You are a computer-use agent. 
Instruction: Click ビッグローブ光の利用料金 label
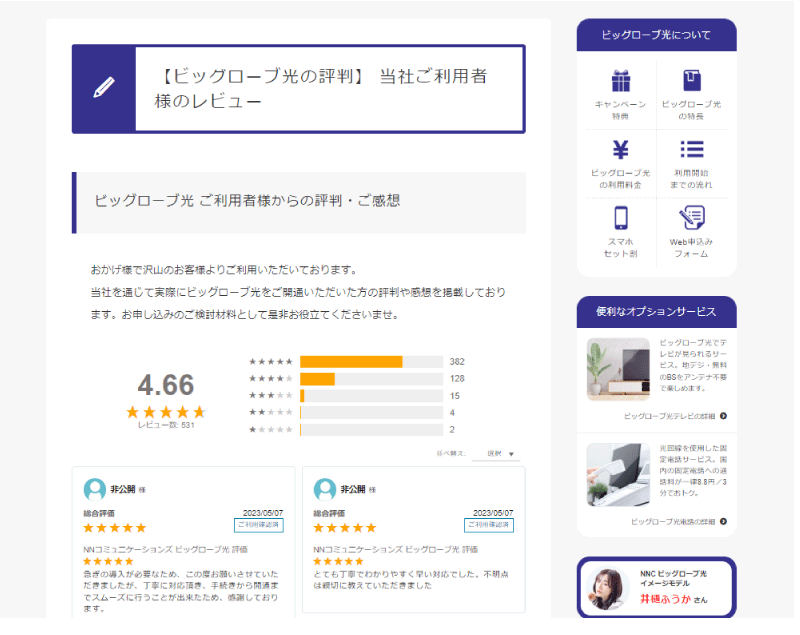[620, 179]
